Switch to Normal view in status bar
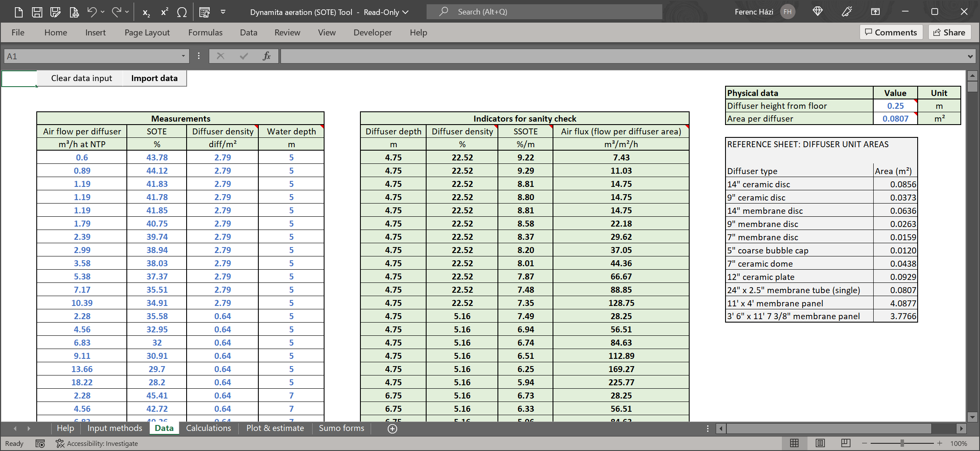The width and height of the screenshot is (980, 451). point(794,443)
